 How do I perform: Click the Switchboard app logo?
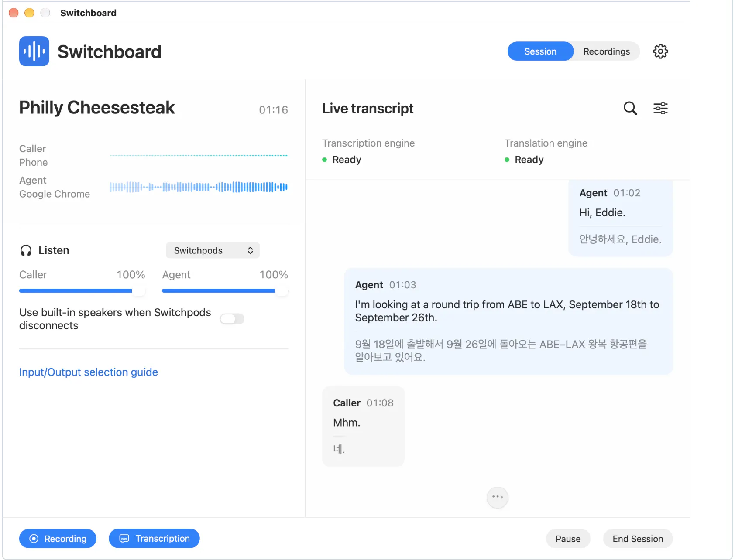point(34,51)
